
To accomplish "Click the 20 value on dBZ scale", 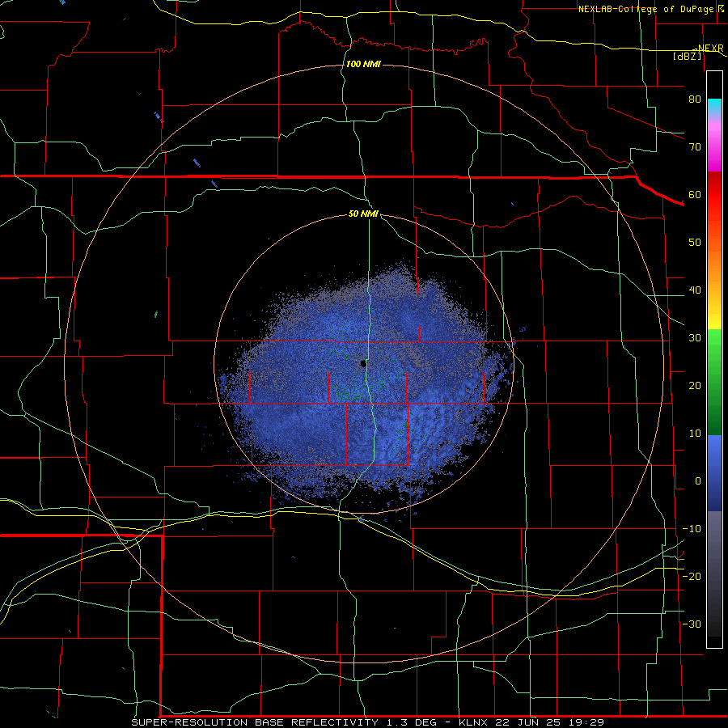I will coord(695,386).
